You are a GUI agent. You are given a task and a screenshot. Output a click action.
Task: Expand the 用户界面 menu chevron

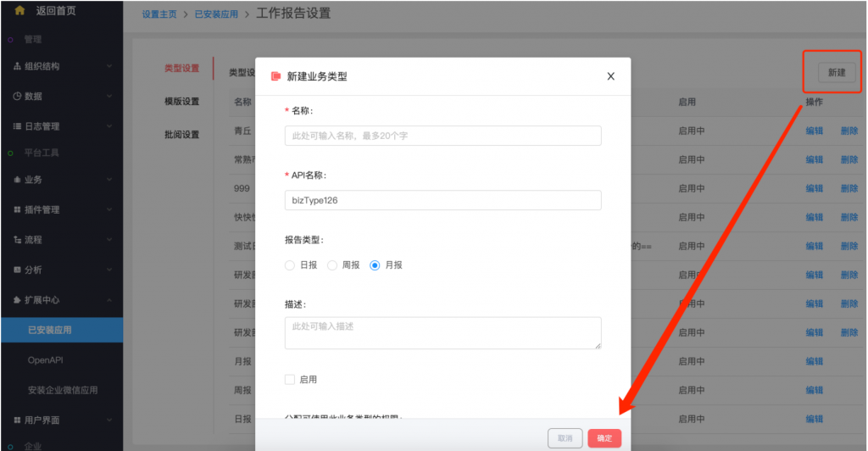coord(109,420)
